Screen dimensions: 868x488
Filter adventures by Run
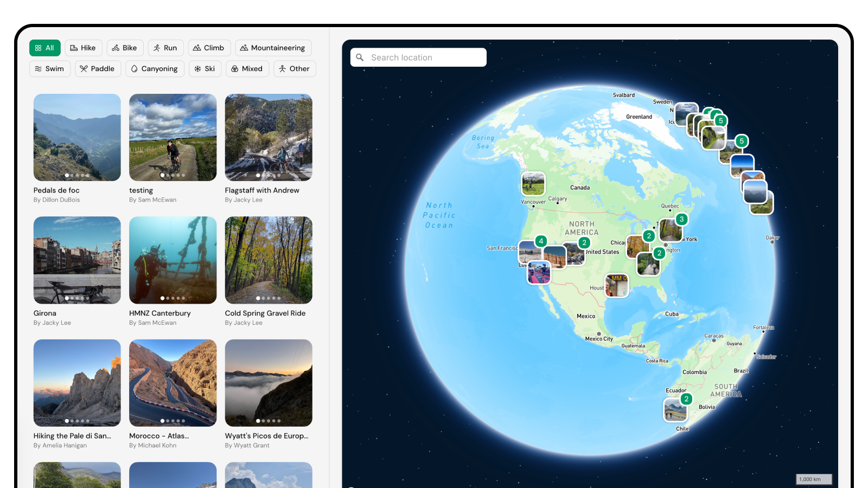[x=166, y=48]
